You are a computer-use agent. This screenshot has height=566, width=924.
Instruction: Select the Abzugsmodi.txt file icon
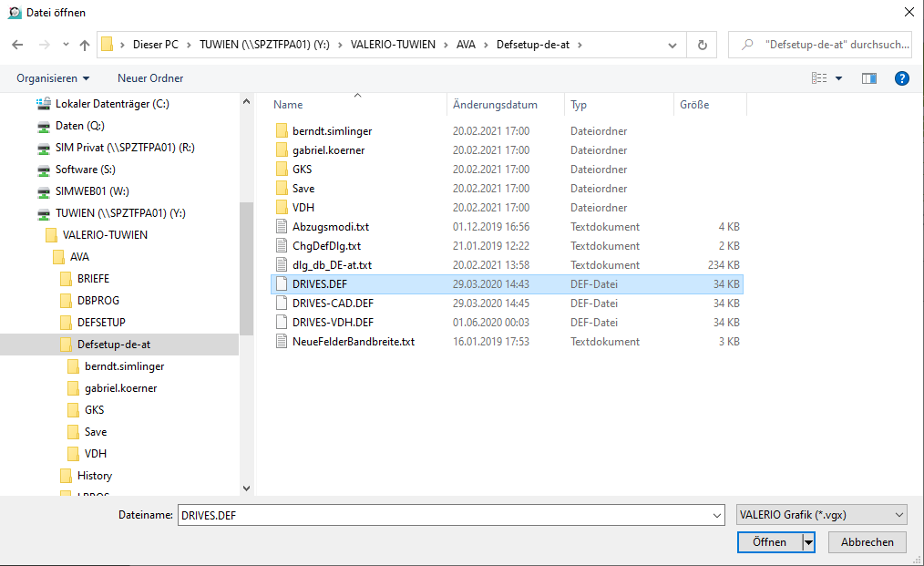(x=282, y=227)
